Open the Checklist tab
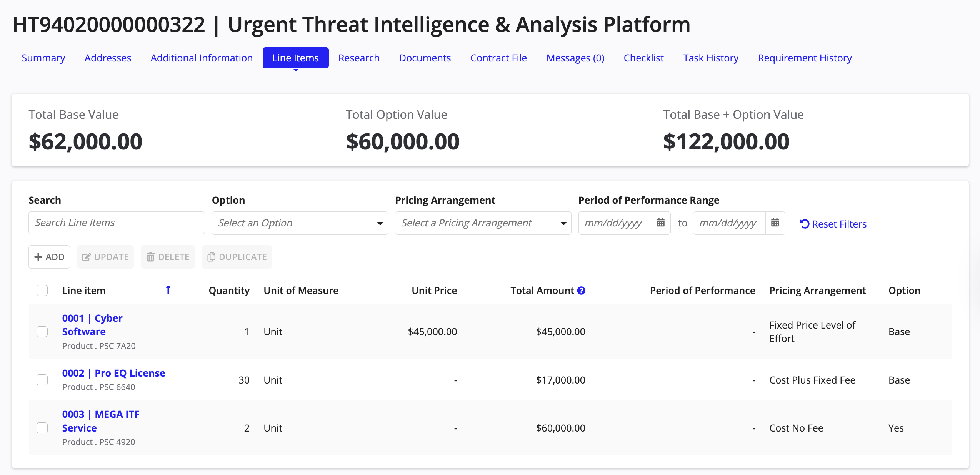The height and width of the screenshot is (475, 980). pyautogui.click(x=643, y=58)
